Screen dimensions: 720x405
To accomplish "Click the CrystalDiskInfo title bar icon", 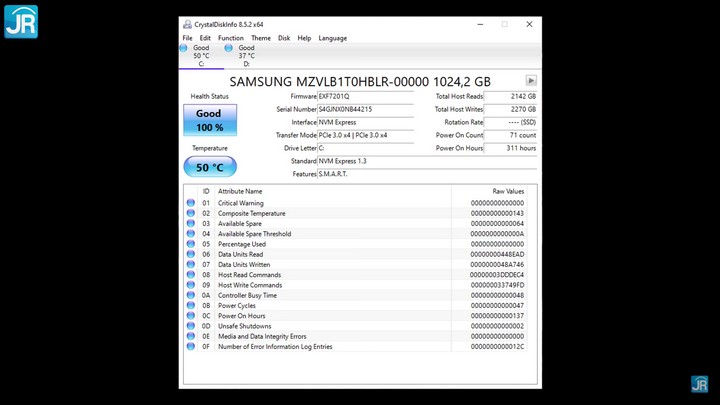I will click(x=187, y=24).
